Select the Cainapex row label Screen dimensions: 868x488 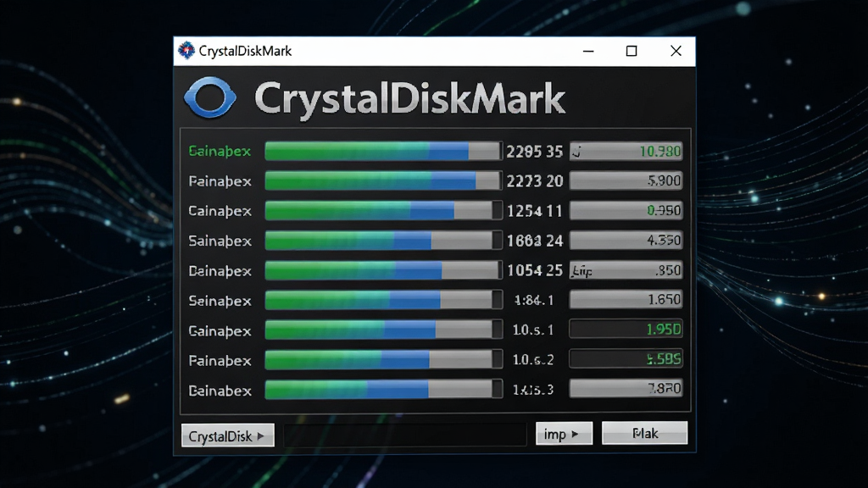[x=220, y=211]
